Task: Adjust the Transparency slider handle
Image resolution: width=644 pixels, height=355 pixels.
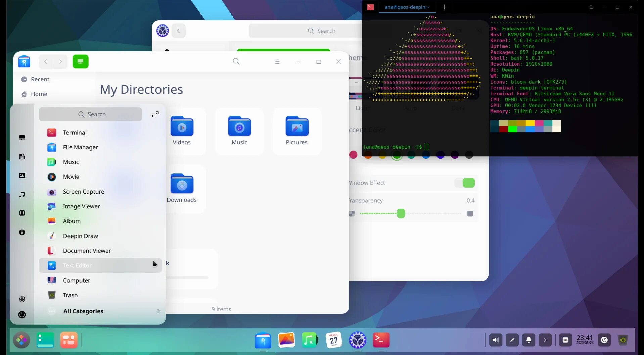Action: [x=401, y=213]
